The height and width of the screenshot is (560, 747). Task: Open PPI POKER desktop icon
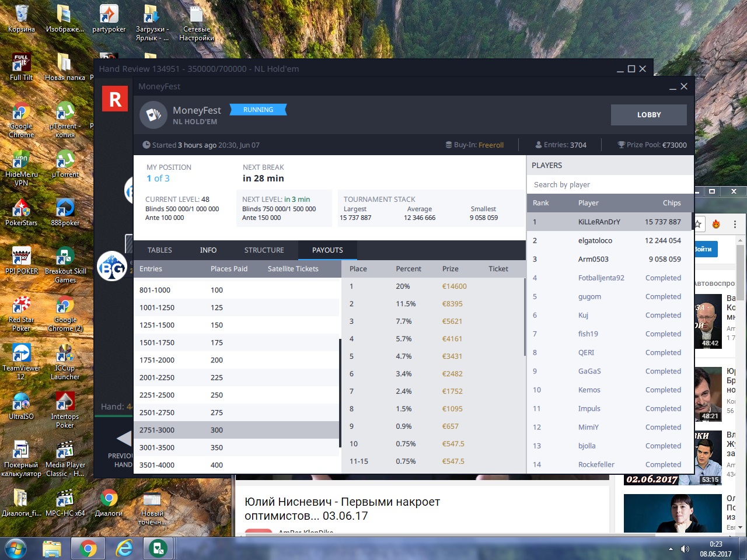click(x=21, y=260)
